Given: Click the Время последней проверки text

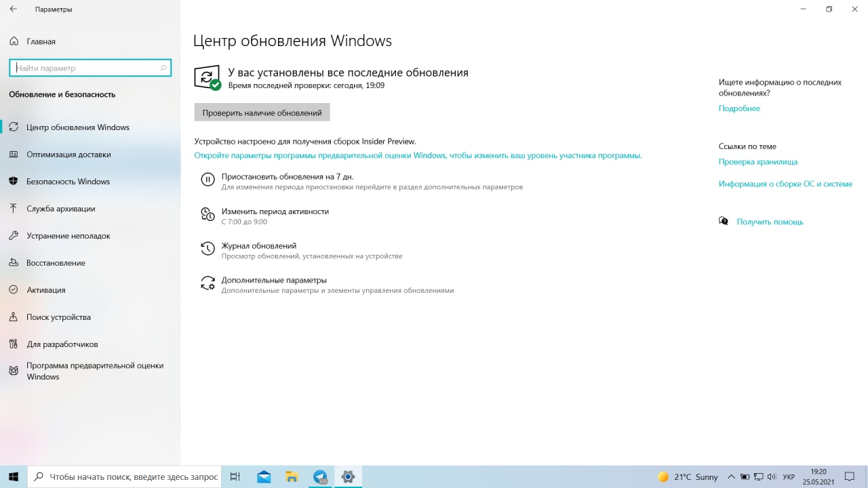Looking at the screenshot, I should [306, 85].
